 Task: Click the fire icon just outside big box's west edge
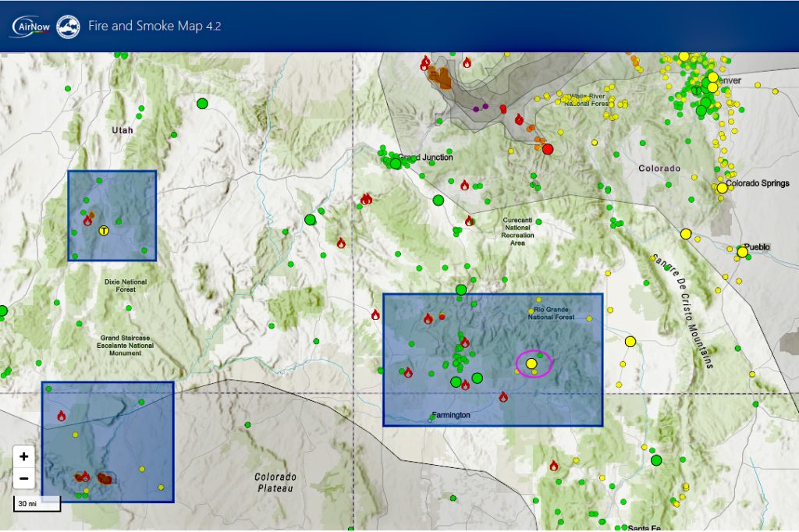(375, 314)
